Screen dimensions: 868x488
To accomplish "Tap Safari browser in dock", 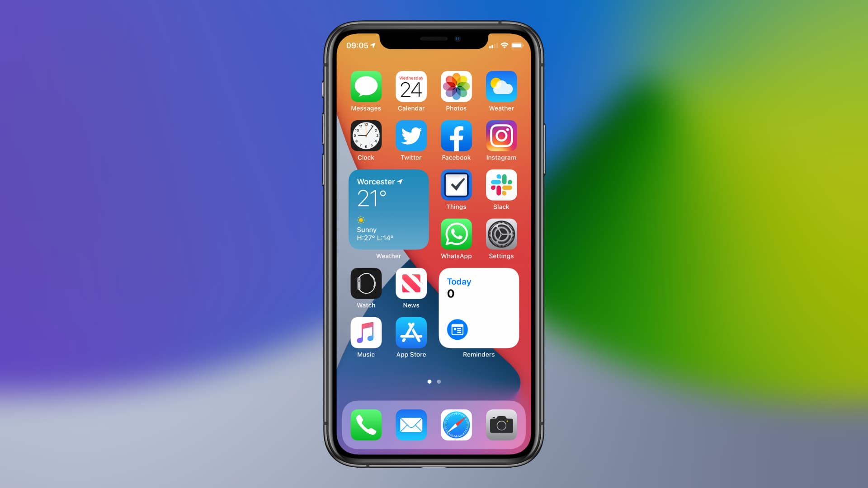I will pos(457,424).
